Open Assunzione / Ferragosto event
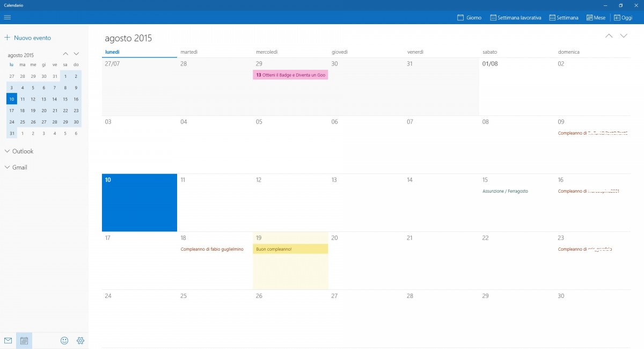The image size is (644, 349). coord(505,191)
